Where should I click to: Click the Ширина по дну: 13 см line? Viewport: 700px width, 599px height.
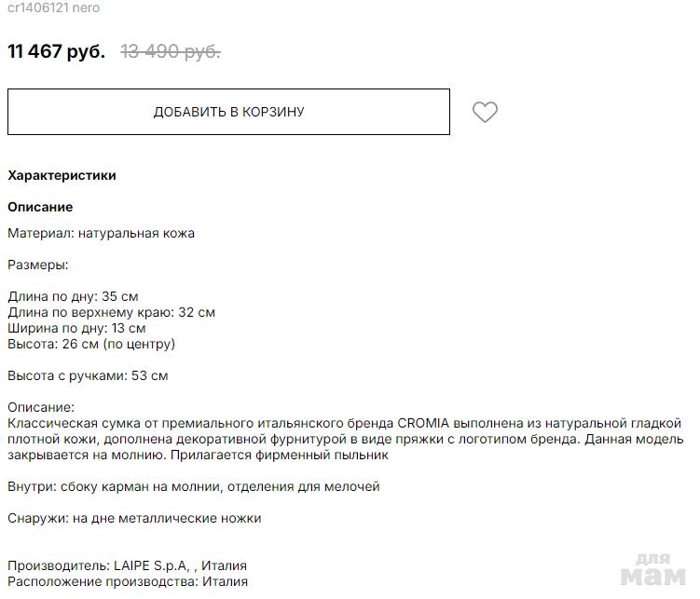[x=76, y=328]
